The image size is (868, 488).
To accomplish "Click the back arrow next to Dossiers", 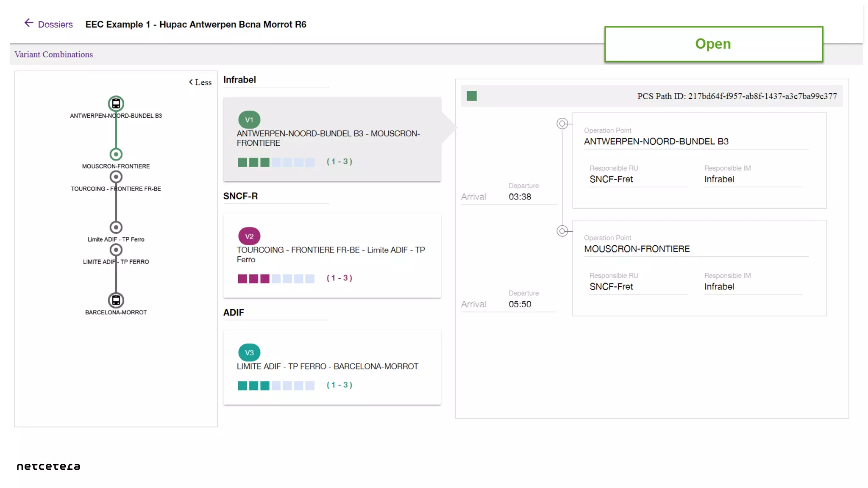I will click(x=28, y=23).
